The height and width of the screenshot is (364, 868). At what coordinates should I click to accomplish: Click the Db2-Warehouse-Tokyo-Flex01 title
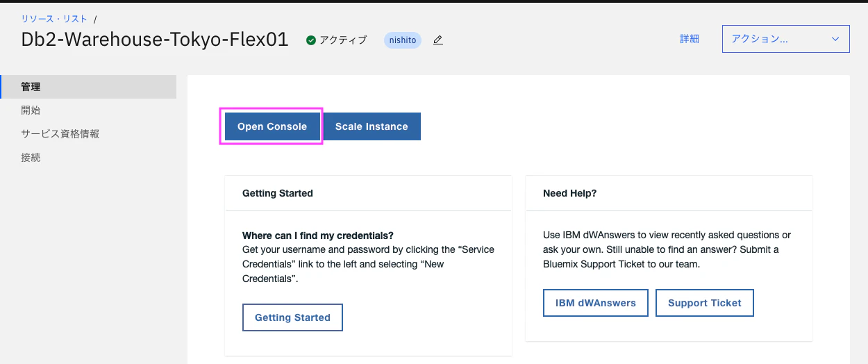(x=155, y=40)
